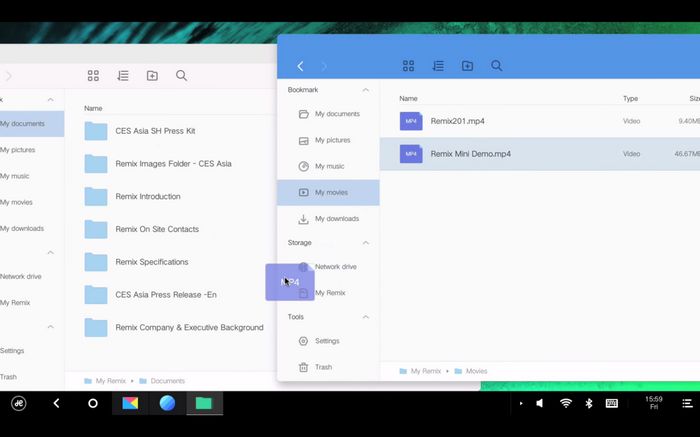Open new folder icon in back window
Viewport: 700px width, 437px height.
click(x=152, y=76)
